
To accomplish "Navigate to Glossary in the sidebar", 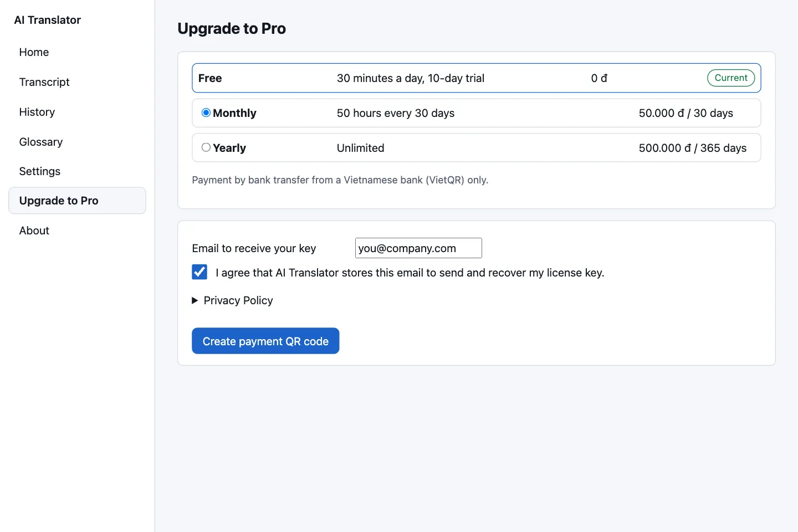I will pyautogui.click(x=77, y=142).
